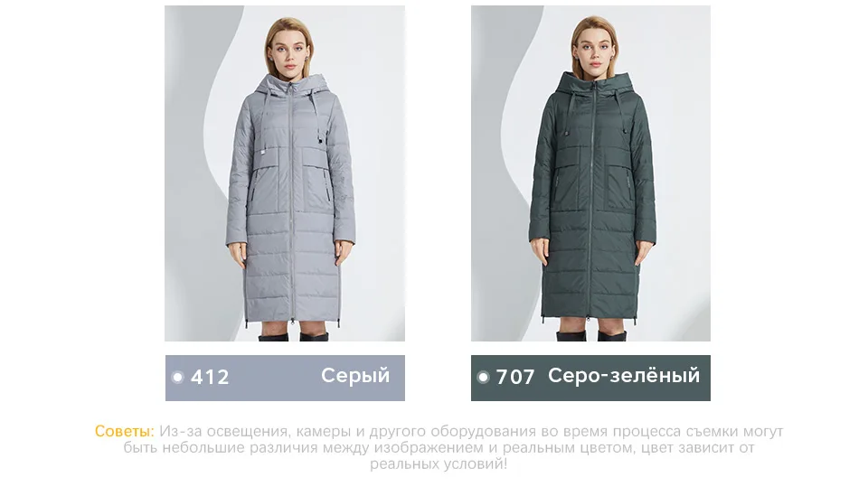
Task: Pick the gray color banner swatch
Action: tap(285, 379)
